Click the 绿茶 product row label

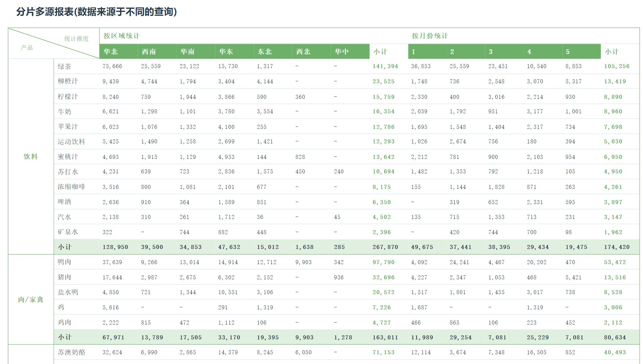[x=64, y=66]
